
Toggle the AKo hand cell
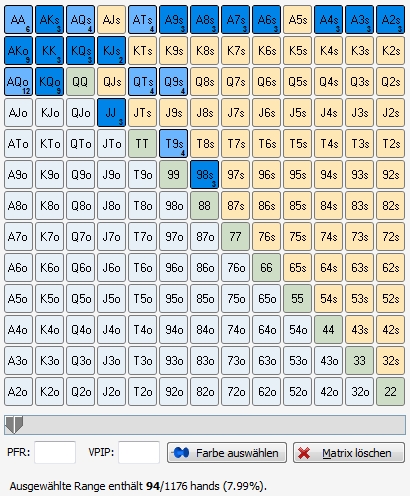click(18, 51)
